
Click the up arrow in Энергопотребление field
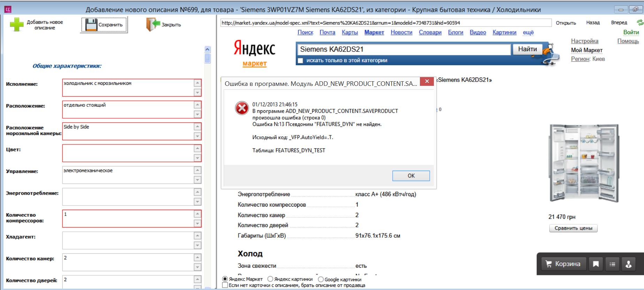click(198, 192)
